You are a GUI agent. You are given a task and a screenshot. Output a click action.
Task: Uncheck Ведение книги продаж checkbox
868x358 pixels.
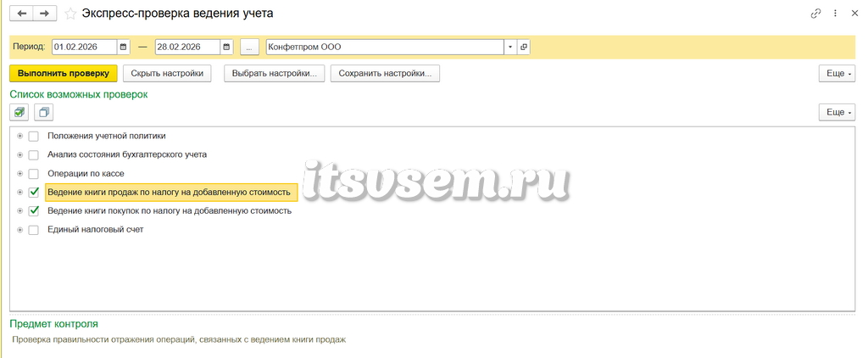(x=34, y=193)
